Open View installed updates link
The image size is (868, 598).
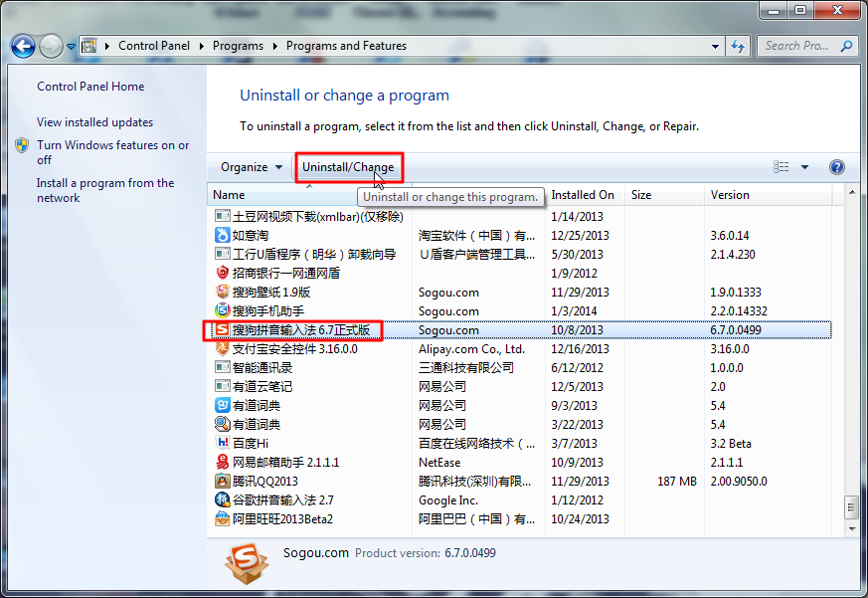click(x=94, y=122)
